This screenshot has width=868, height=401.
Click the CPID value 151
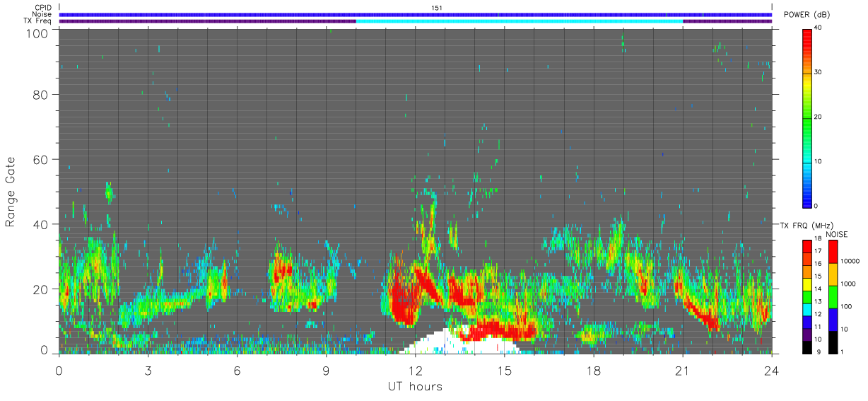click(x=436, y=8)
